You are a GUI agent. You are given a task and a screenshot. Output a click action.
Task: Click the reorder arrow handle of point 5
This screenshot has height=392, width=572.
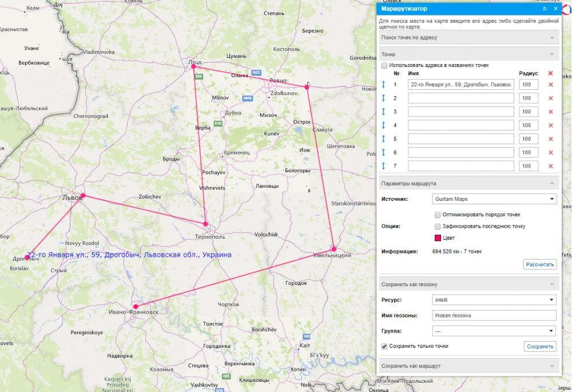[x=384, y=139]
